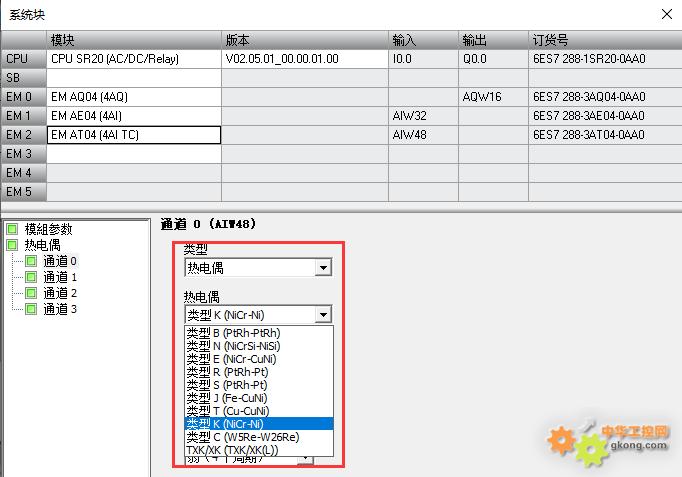This screenshot has height=477, width=682.
Task: Choose highlighted 类型 K (NiCr-Ni) list option
Action: (x=259, y=424)
